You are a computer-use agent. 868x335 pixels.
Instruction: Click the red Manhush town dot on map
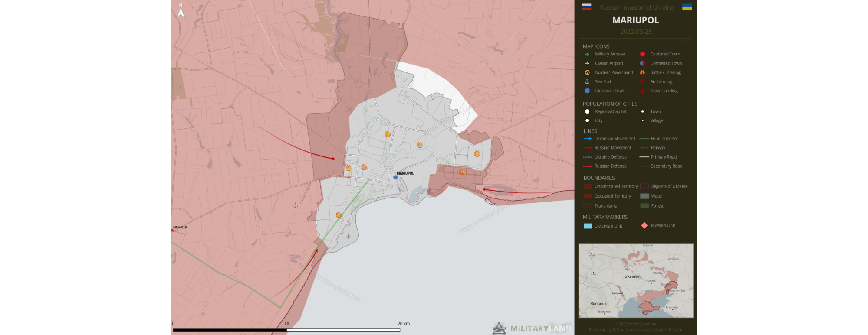pos(172,231)
